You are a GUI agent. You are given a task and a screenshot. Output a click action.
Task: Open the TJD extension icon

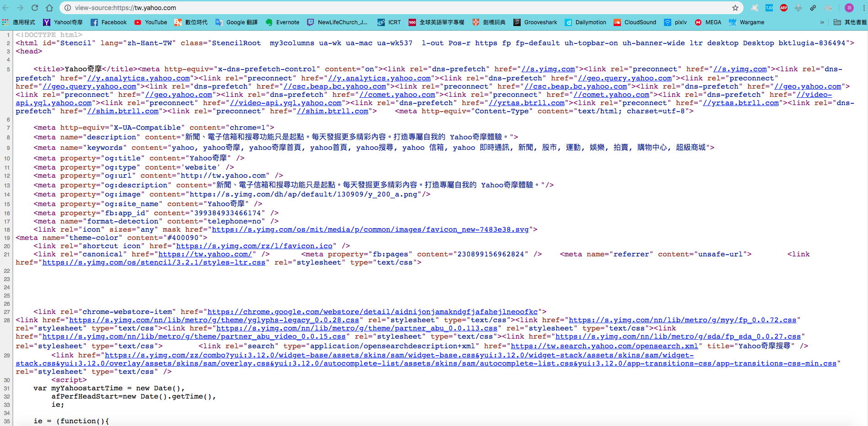click(769, 8)
